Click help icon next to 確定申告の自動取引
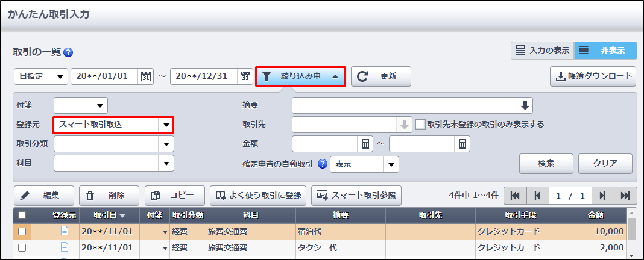The height and width of the screenshot is (260, 644). coord(323,164)
